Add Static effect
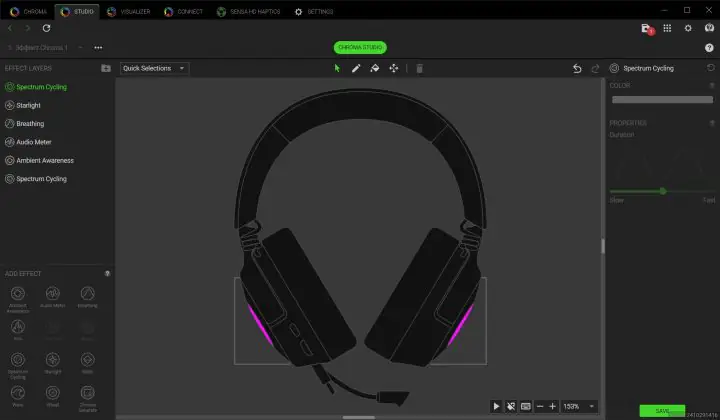 click(88, 363)
